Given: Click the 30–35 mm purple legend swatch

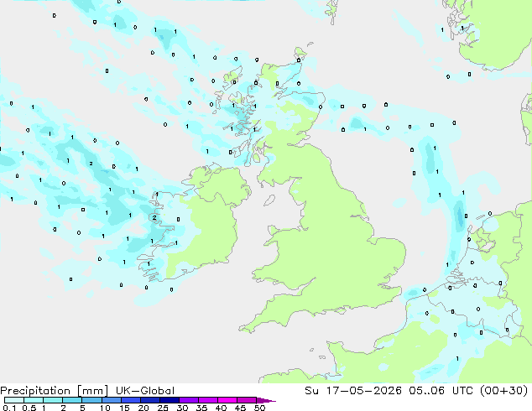Looking at the screenshot, I should (x=189, y=400).
